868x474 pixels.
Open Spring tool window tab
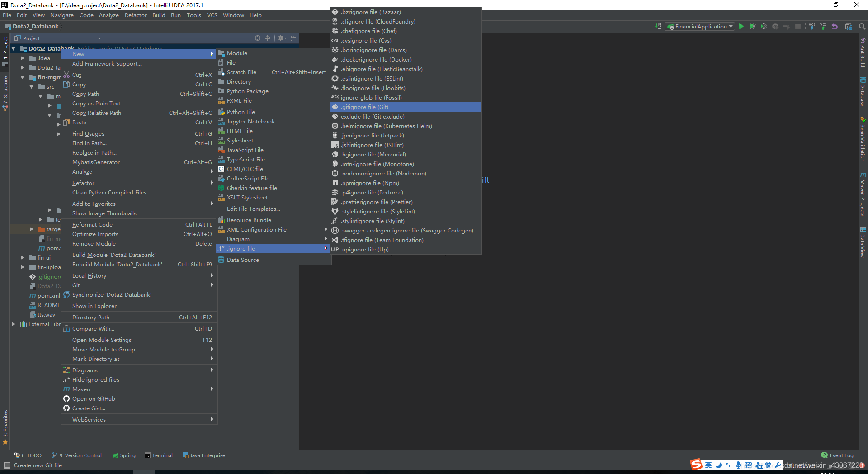124,455
